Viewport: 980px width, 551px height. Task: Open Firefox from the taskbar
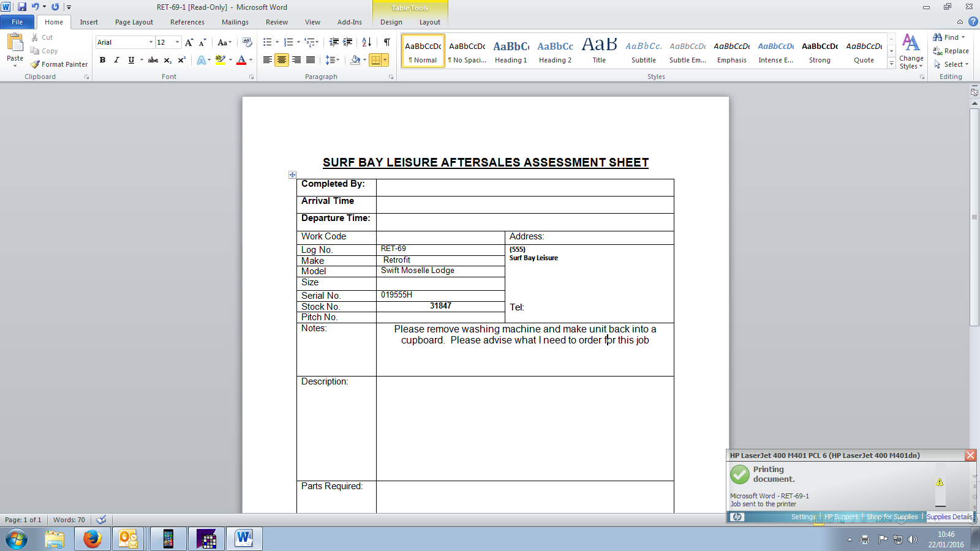tap(92, 539)
